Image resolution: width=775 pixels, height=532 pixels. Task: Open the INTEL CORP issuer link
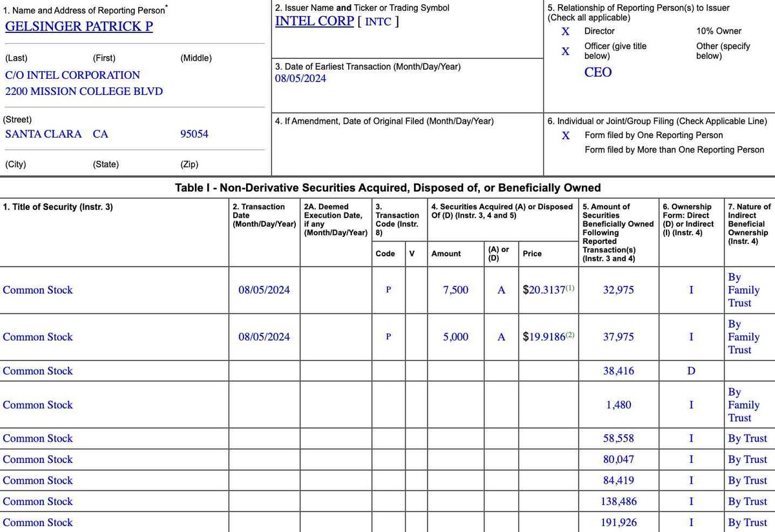[315, 21]
